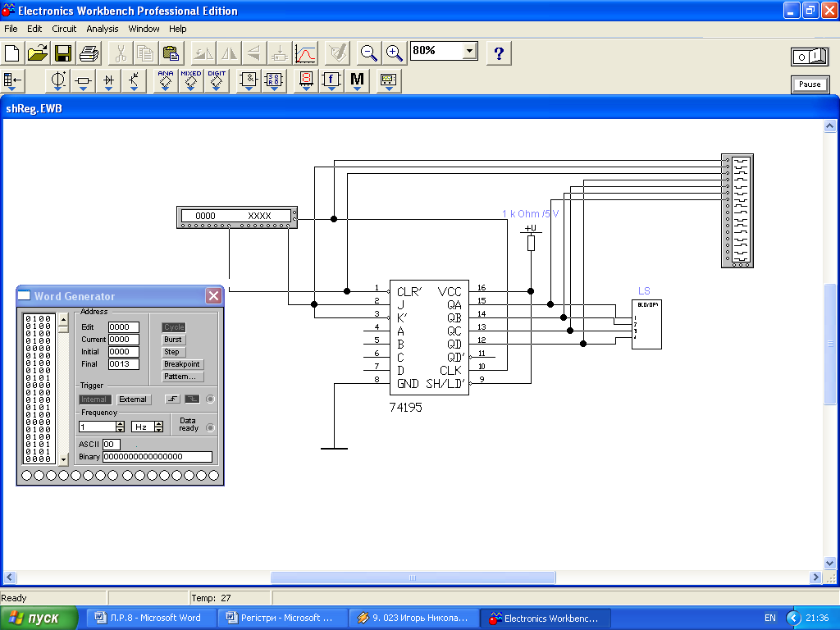Viewport: 840px width, 630px height.
Task: Open the Diodes parts bin
Action: pyautogui.click(x=109, y=80)
